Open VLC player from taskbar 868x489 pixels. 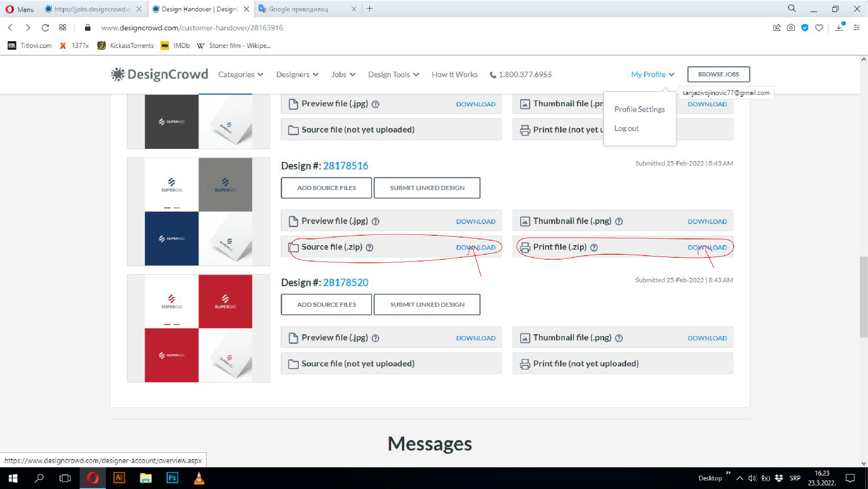click(x=198, y=478)
